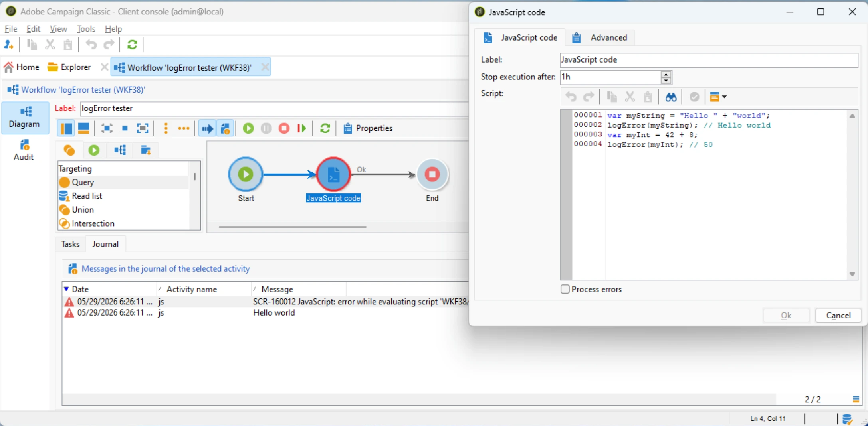Select the Journal tab
The image size is (868, 426).
105,244
